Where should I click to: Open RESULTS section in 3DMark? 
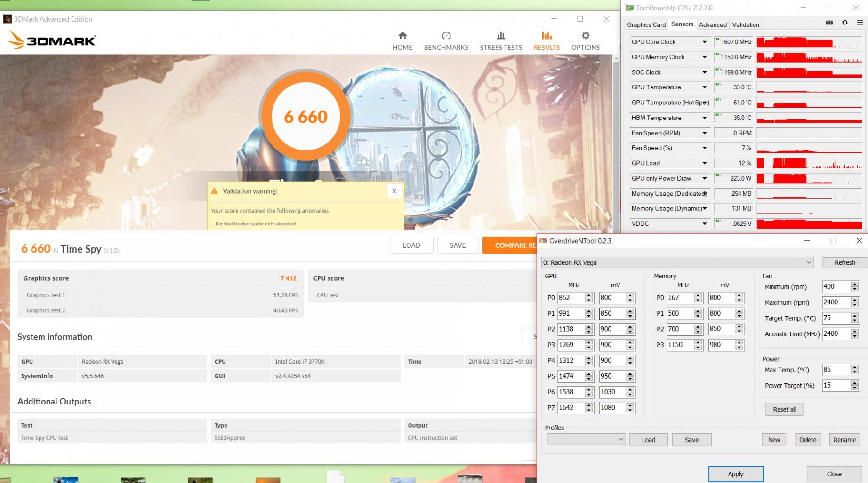pyautogui.click(x=547, y=41)
